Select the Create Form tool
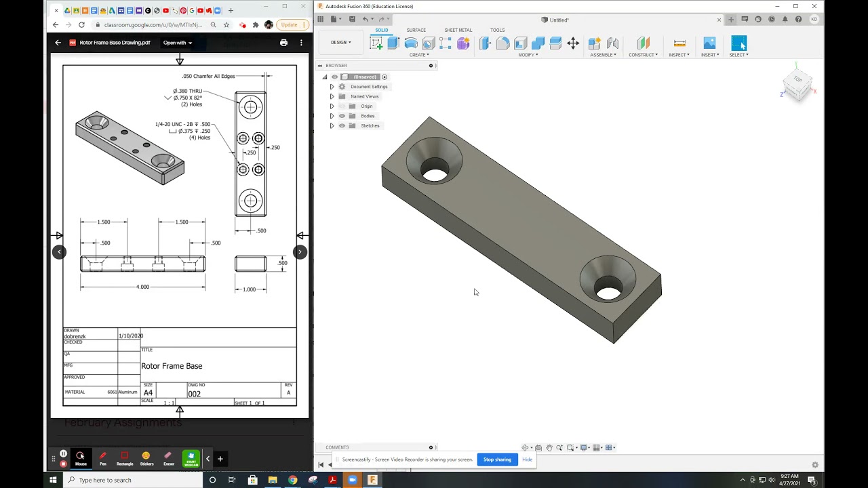Image resolution: width=868 pixels, height=488 pixels. [x=463, y=43]
